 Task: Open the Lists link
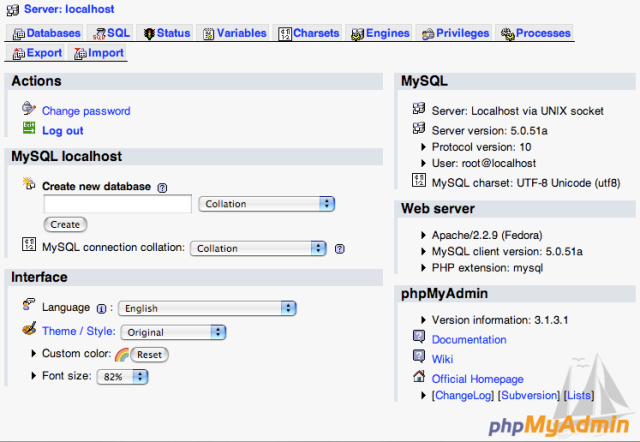point(579,395)
